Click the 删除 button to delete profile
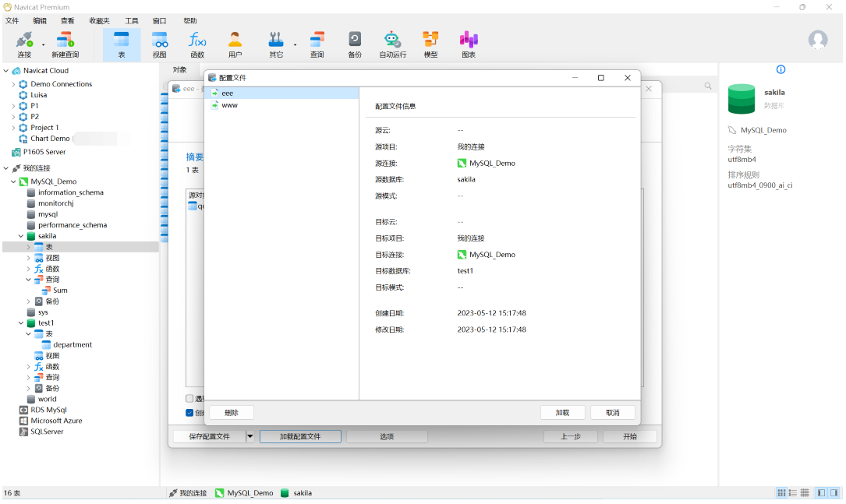Screen dimensions: 846x504 point(232,413)
